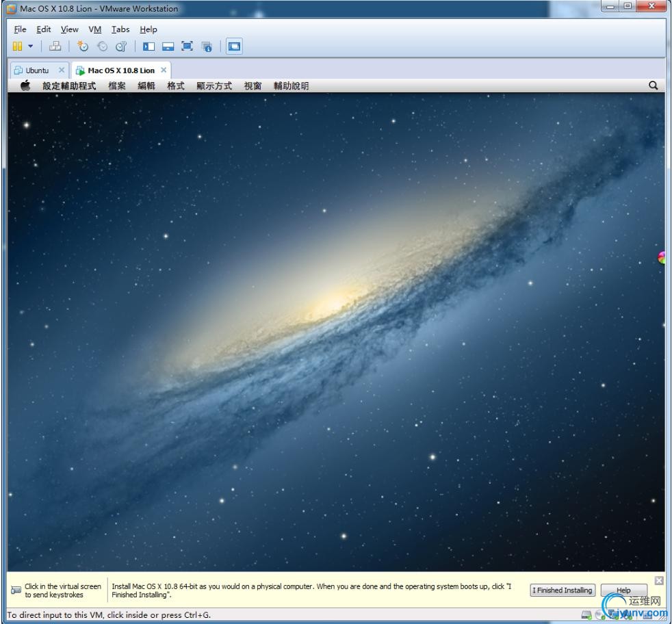Click the Suspend (pause) VM toolbar icon
672x624 pixels.
17,47
